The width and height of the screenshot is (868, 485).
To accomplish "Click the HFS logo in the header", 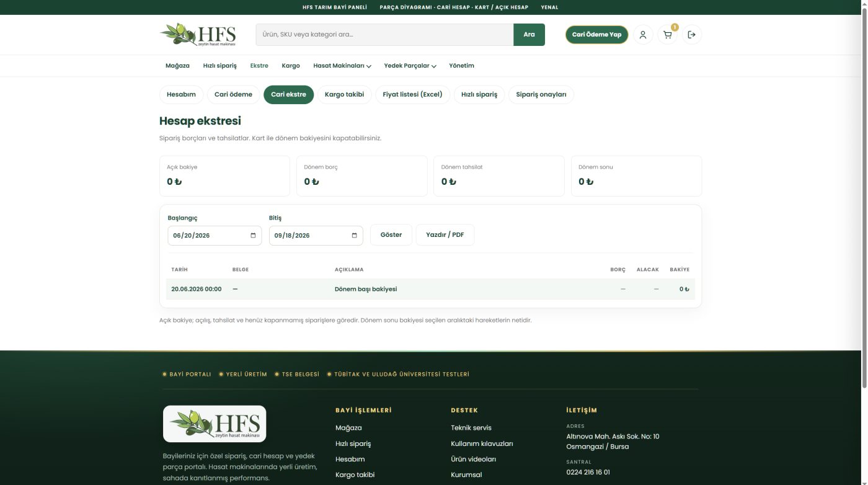I will [x=198, y=34].
